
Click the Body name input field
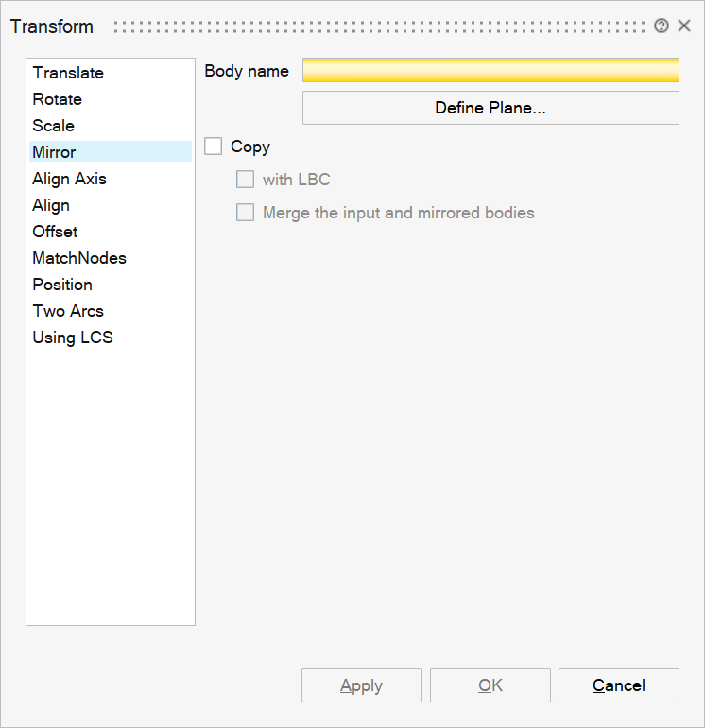(x=490, y=71)
